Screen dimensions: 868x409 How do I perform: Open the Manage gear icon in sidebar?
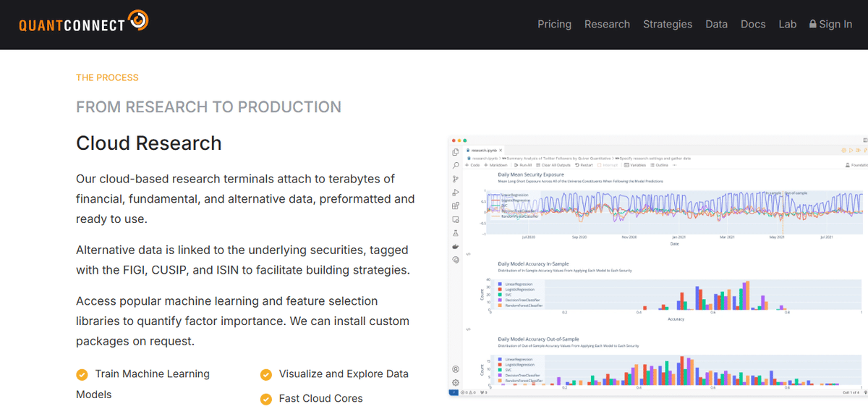click(456, 382)
